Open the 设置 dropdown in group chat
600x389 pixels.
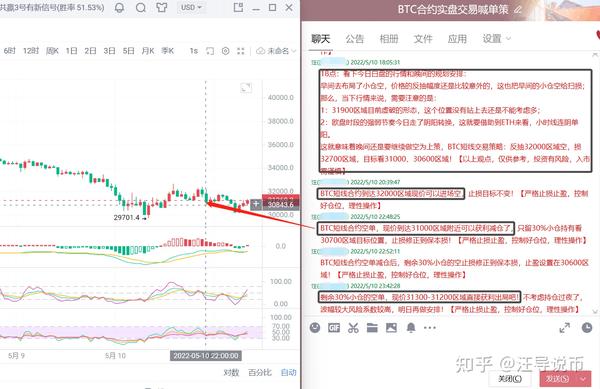coord(496,39)
